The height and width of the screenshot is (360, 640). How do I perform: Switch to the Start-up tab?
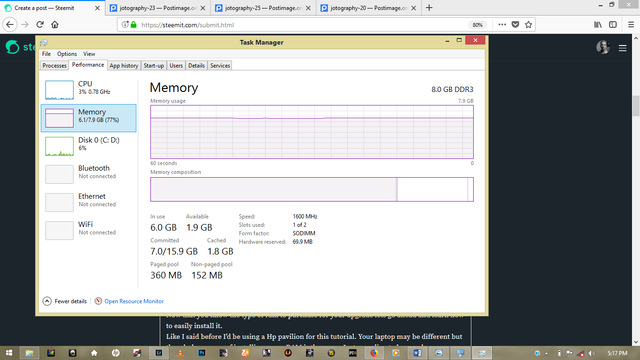tap(153, 66)
